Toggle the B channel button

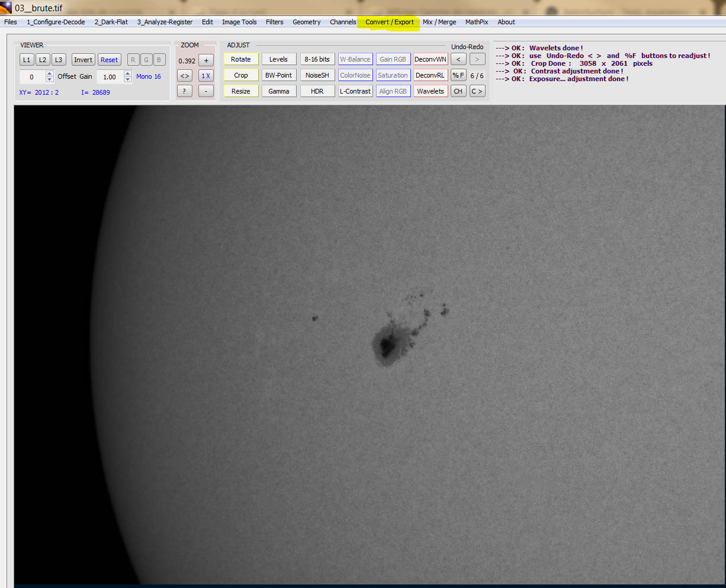(x=159, y=60)
